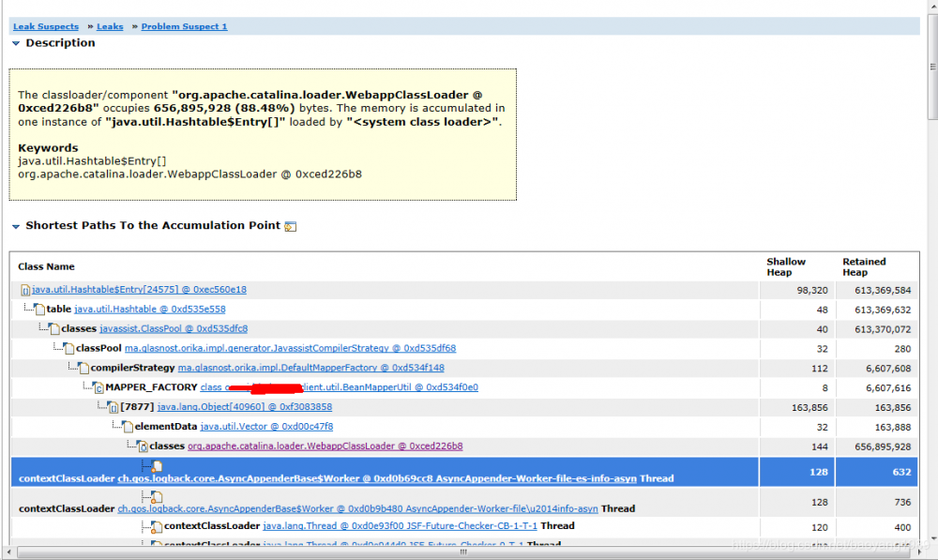
Task: Click the object icon in the compilerStrategy row
Action: click(83, 368)
